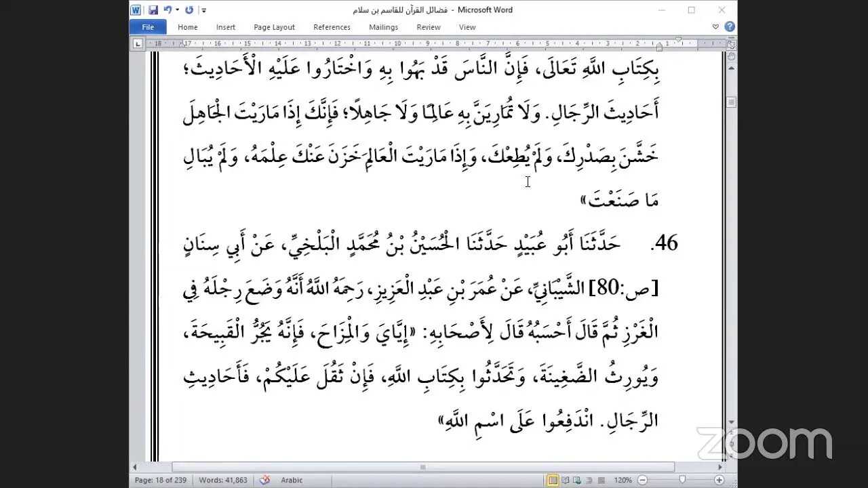
Task: Click the horizontal scrollbar right arrow
Action: coord(719,467)
